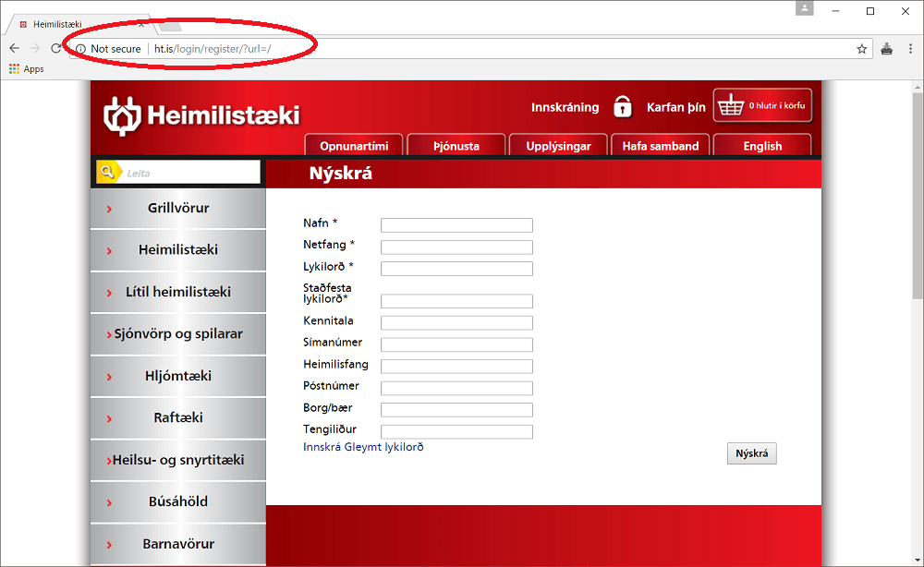Click the Nafn input field

[x=456, y=225]
